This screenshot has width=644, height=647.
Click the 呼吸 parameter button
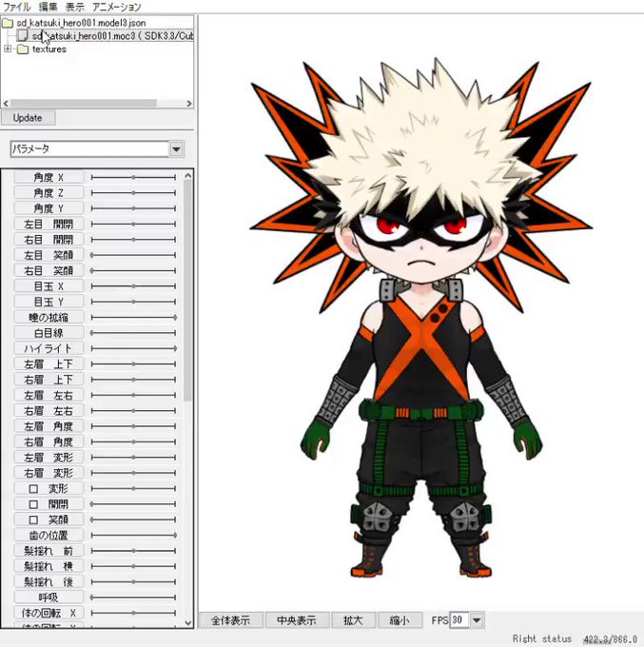49,598
